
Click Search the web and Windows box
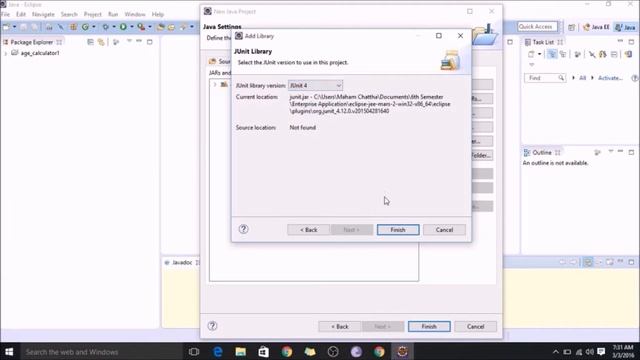[100, 351]
